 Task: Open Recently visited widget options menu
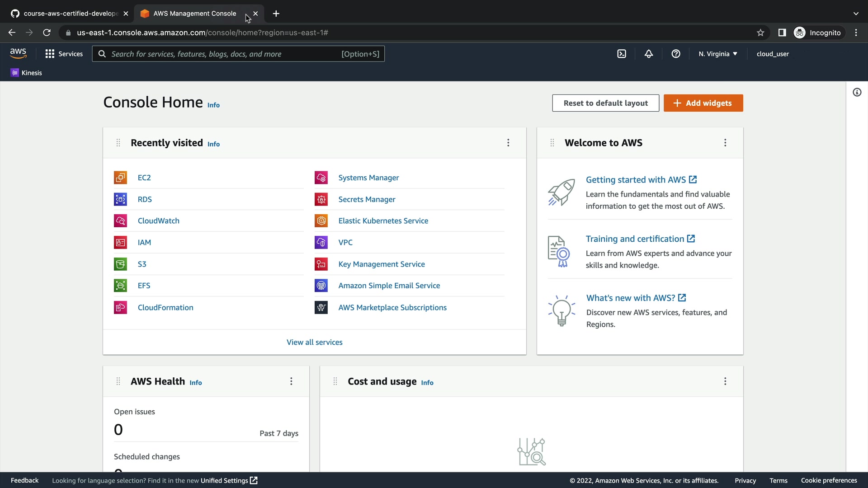tap(508, 143)
